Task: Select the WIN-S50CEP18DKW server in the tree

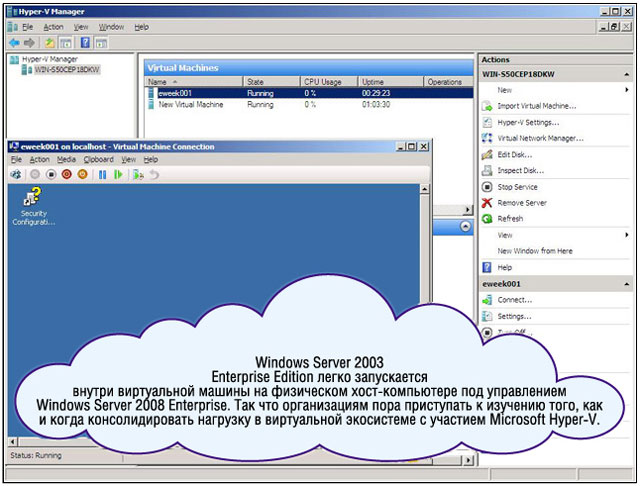Action: (67, 70)
